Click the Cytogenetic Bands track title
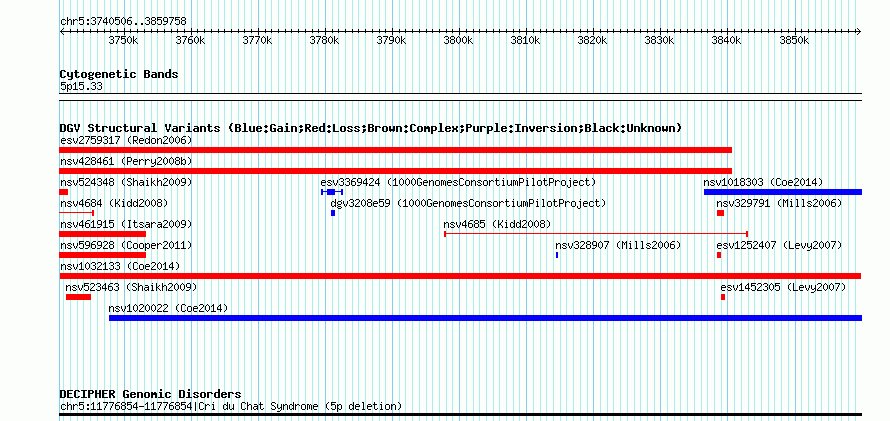890x421 pixels. tap(119, 74)
